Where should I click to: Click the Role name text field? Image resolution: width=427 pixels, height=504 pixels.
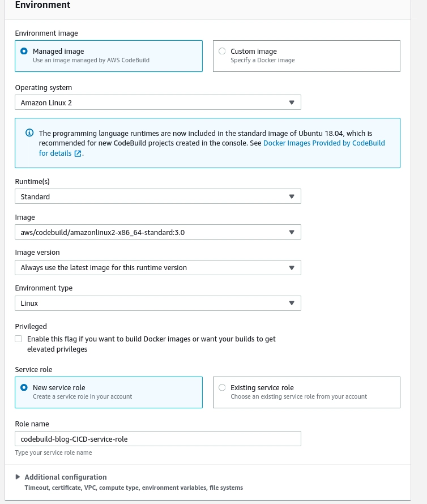click(157, 438)
